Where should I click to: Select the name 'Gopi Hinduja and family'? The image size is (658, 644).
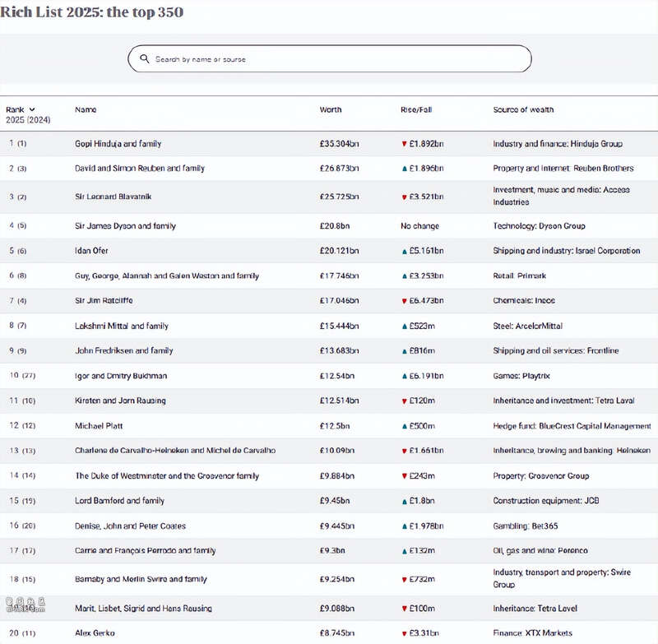(x=118, y=143)
